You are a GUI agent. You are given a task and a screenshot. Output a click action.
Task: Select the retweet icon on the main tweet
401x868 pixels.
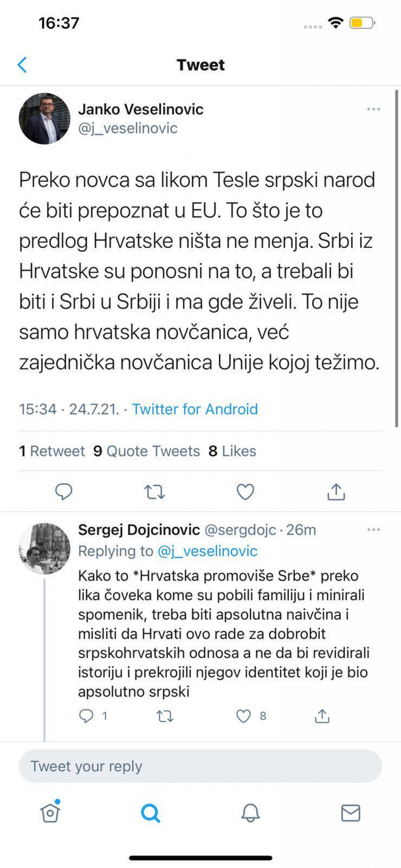(154, 492)
